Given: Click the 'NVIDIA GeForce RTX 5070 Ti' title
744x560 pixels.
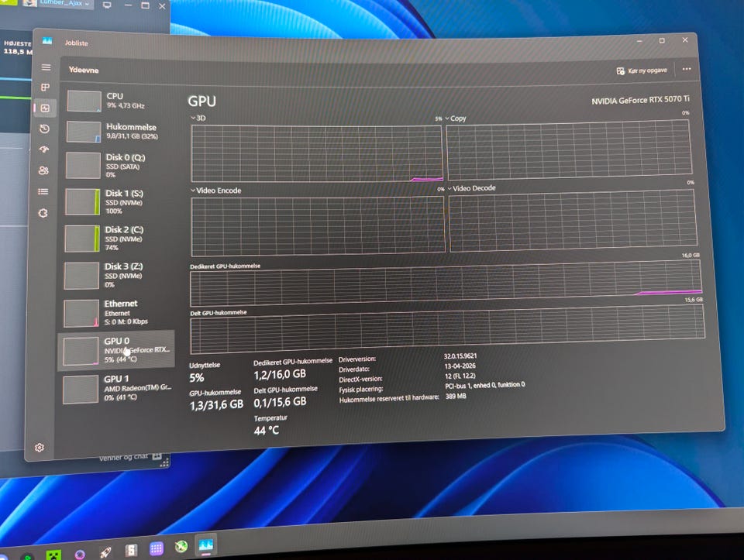Looking at the screenshot, I should tap(640, 100).
